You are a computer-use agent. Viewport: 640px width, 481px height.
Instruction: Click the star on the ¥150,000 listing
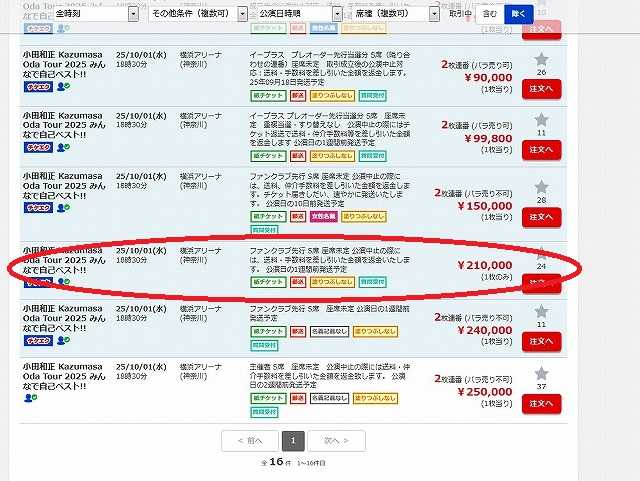(x=541, y=187)
